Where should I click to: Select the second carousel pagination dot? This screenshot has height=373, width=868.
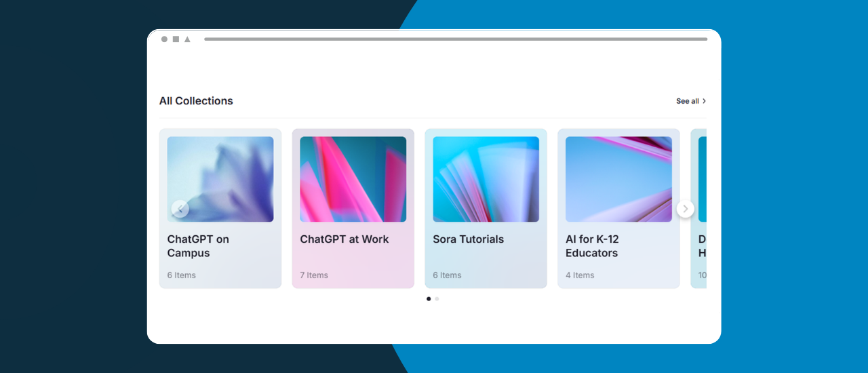pos(437,298)
